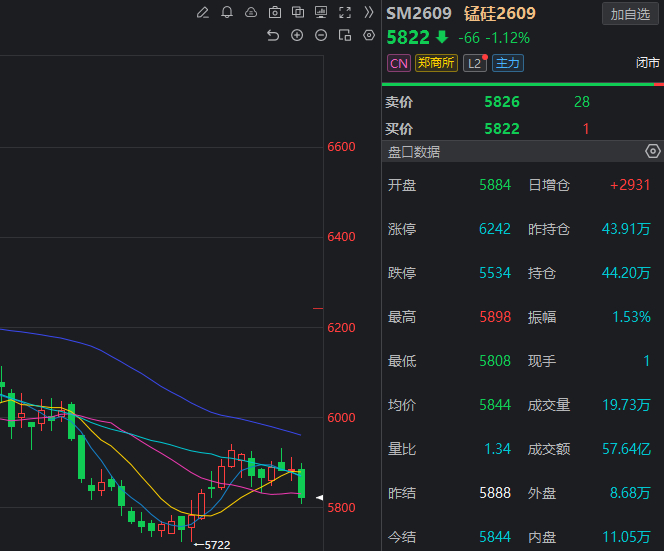Open 盘口数据 settings hexagon icon

coord(653,151)
